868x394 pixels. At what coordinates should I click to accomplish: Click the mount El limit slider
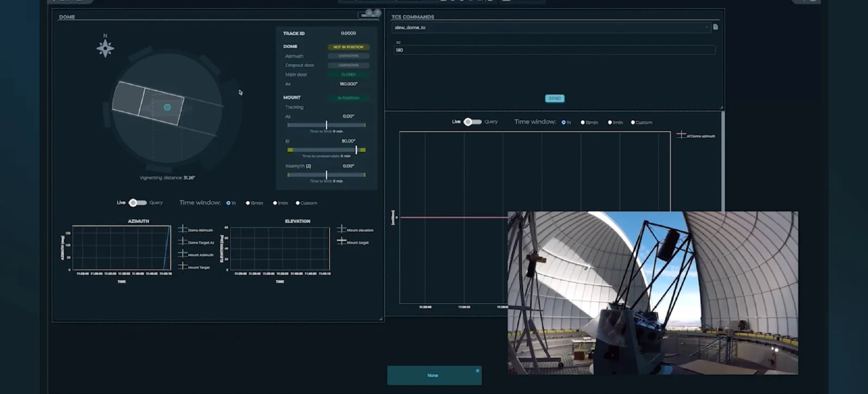tap(326, 150)
